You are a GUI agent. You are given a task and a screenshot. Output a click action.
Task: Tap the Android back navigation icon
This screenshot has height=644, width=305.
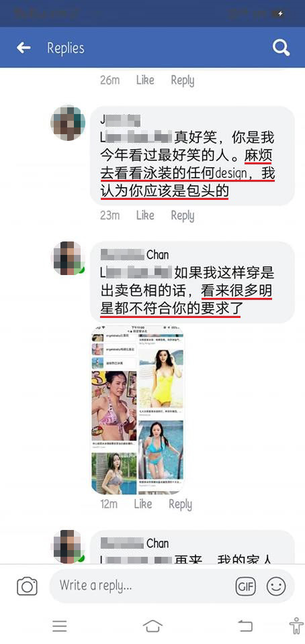[x=245, y=625]
